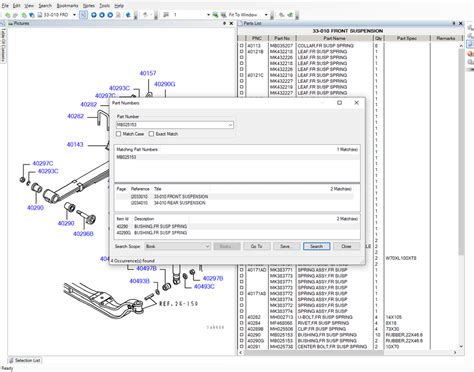Open the Fit To Window zoom dropdown
The height and width of the screenshot is (372, 474).
click(266, 15)
